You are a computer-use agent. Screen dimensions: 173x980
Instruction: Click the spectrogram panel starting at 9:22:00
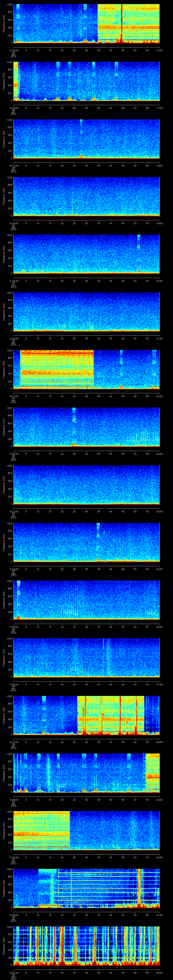[x=87, y=427]
